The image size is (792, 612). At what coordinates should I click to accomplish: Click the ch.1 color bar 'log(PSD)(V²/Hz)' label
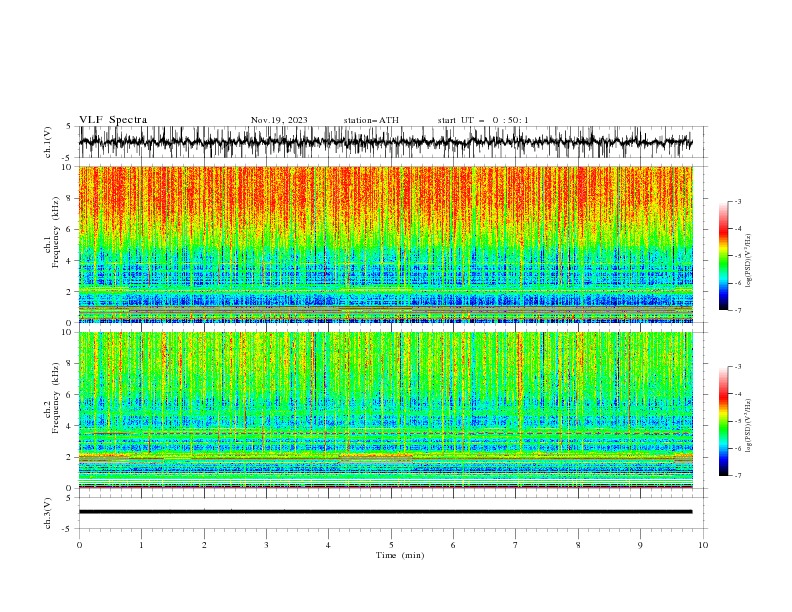749,261
